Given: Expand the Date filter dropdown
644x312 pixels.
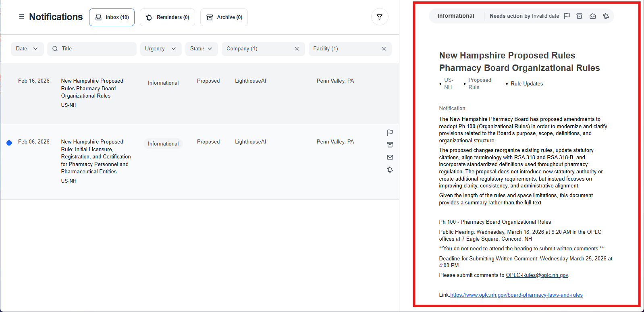Looking at the screenshot, I should pos(27,49).
